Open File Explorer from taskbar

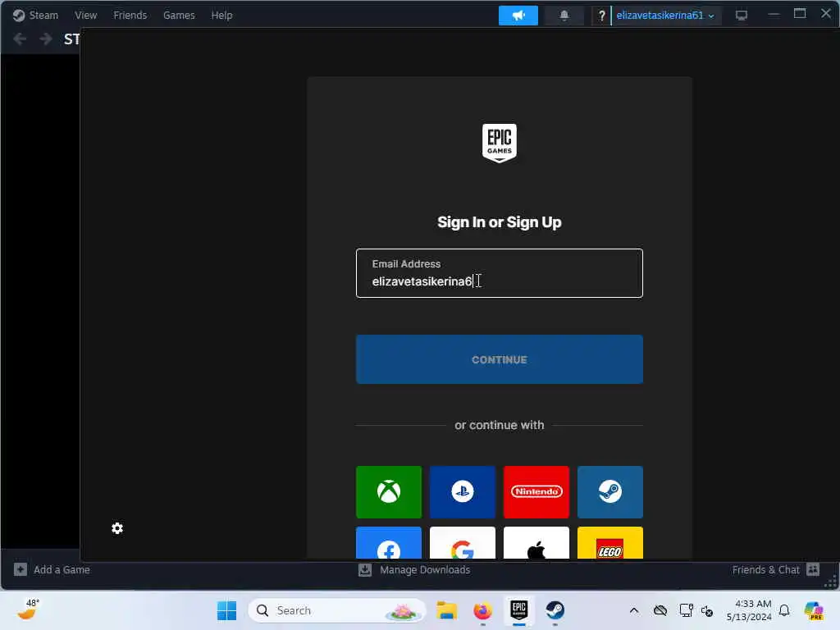click(446, 610)
